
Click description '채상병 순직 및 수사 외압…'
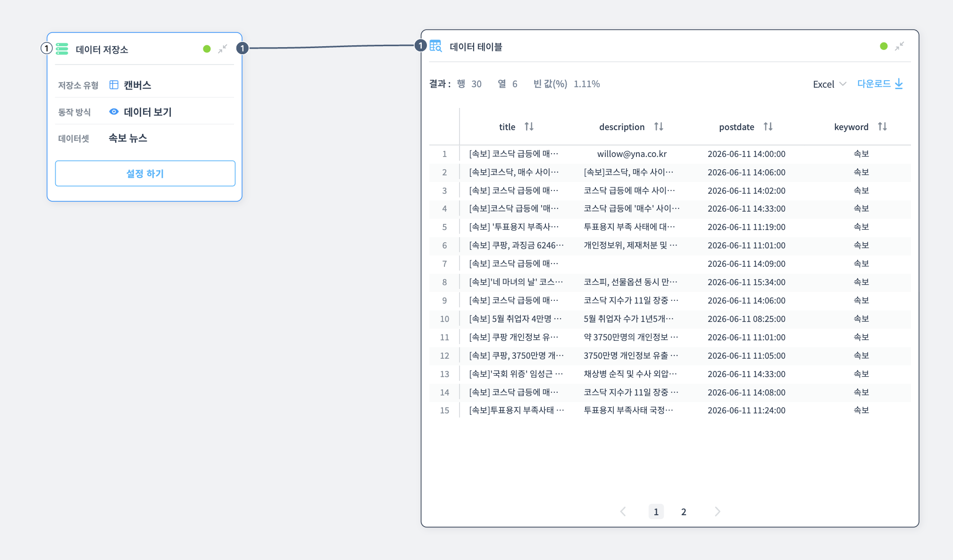pyautogui.click(x=630, y=374)
